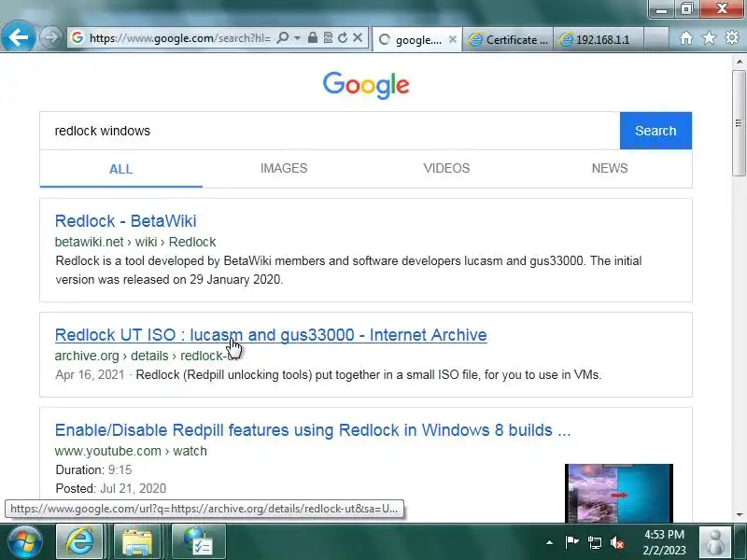The width and height of the screenshot is (747, 560).
Task: Toggle the compatibility view icon
Action: pos(328,37)
